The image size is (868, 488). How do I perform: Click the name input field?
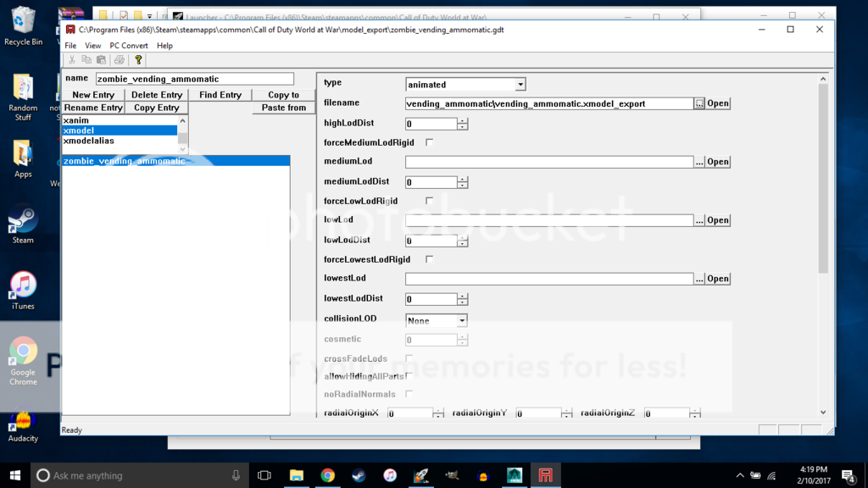[x=195, y=79]
